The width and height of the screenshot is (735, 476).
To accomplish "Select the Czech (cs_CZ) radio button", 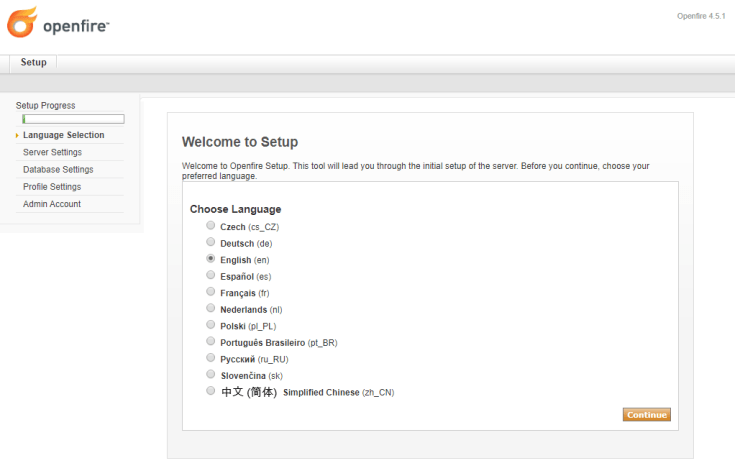I will [x=210, y=226].
